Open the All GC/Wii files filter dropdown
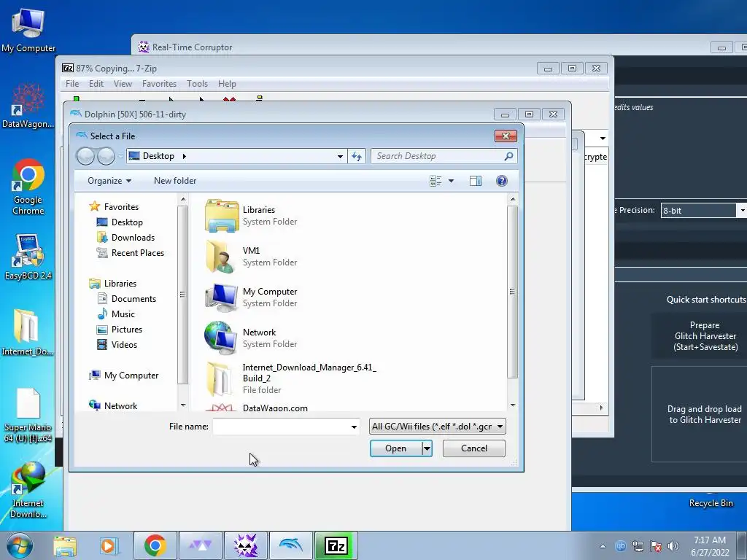This screenshot has height=560, width=747. click(x=438, y=427)
